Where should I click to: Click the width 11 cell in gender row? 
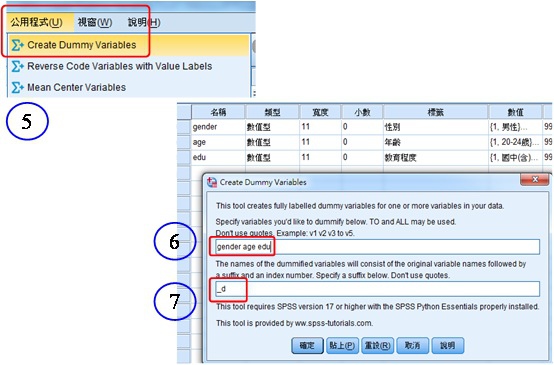[320, 127]
